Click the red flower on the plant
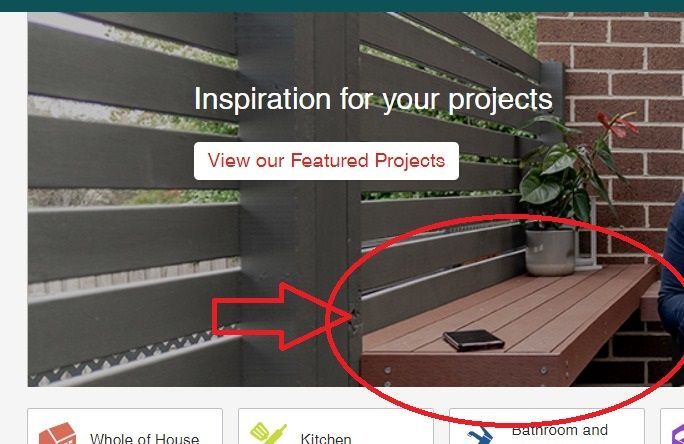 [x=616, y=124]
